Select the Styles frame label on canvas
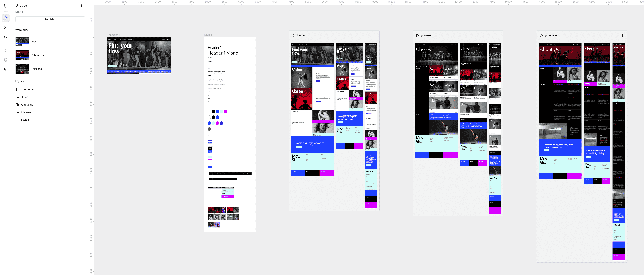 pyautogui.click(x=208, y=35)
